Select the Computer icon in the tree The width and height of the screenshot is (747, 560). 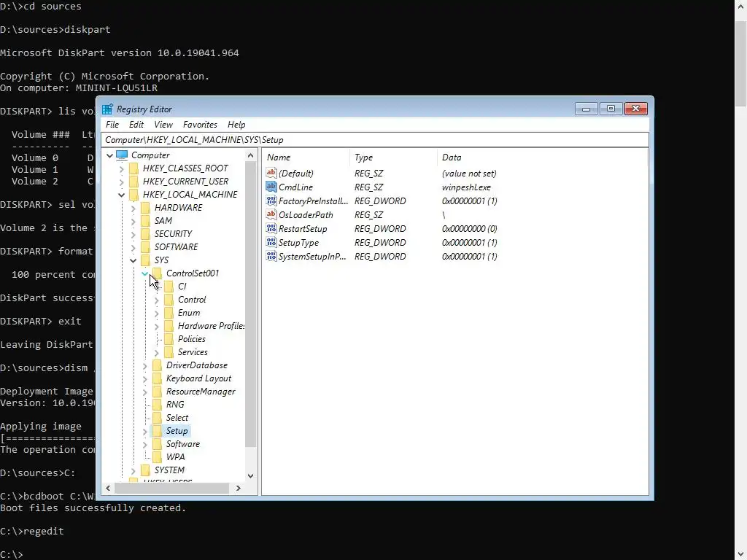[x=122, y=155]
